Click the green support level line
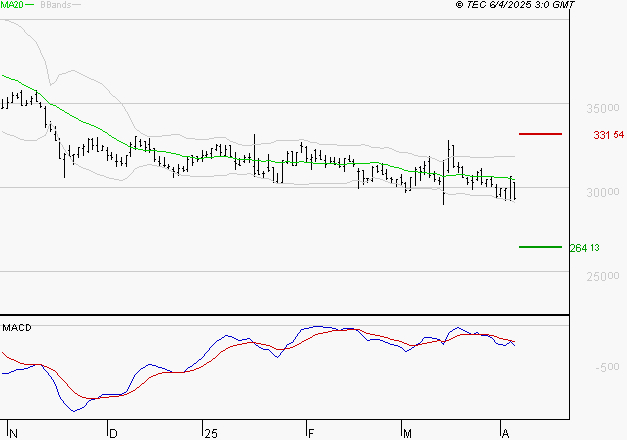The image size is (627, 440). [540, 247]
